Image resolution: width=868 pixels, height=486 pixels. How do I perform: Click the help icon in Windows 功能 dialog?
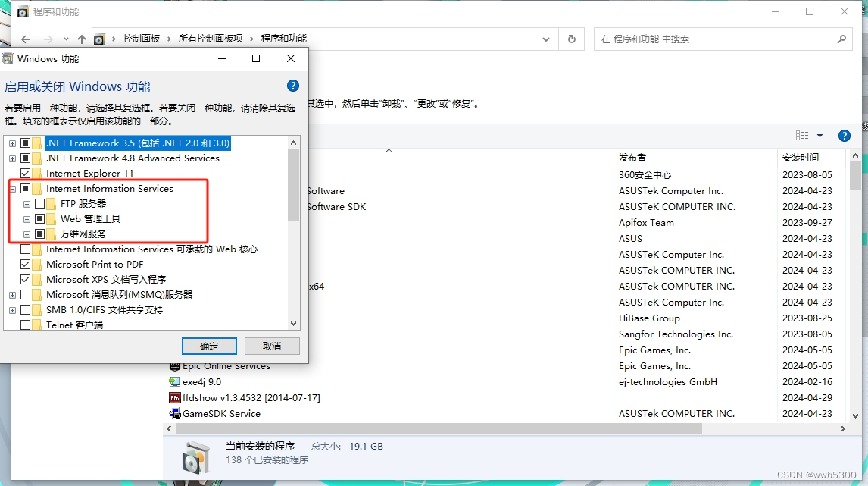click(293, 86)
